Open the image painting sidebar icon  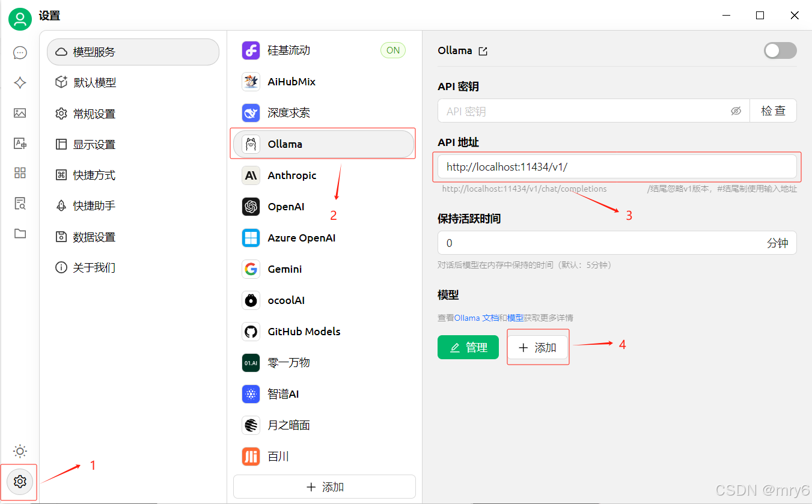pyautogui.click(x=20, y=113)
